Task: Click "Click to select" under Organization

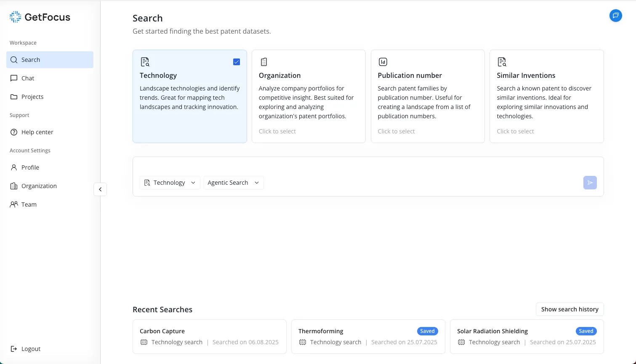Action: pos(277,131)
